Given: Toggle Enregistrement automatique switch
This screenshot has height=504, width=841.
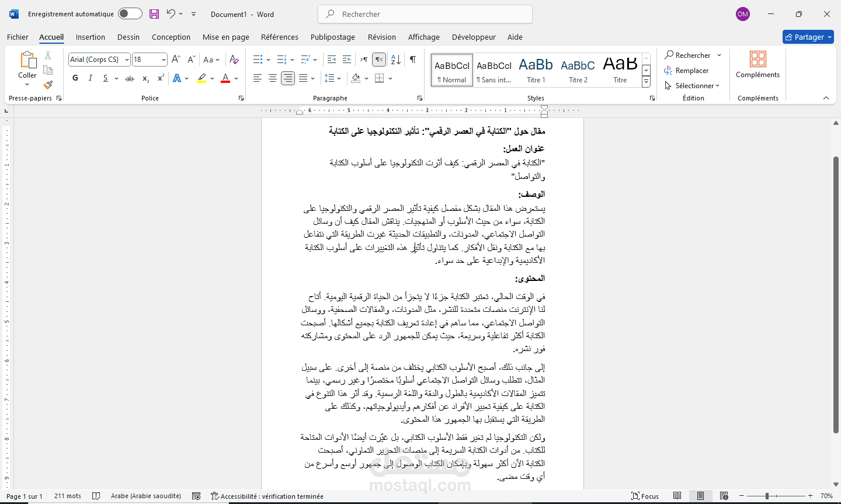Looking at the screenshot, I should (130, 14).
